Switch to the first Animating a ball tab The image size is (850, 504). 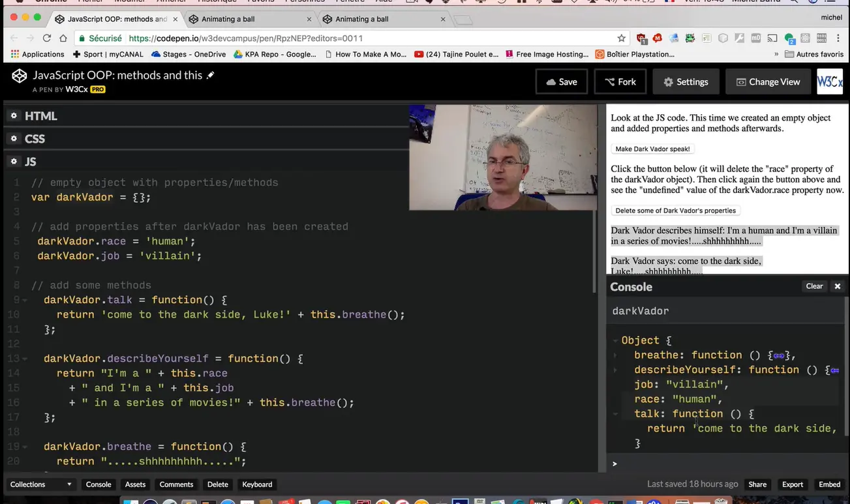(x=250, y=19)
